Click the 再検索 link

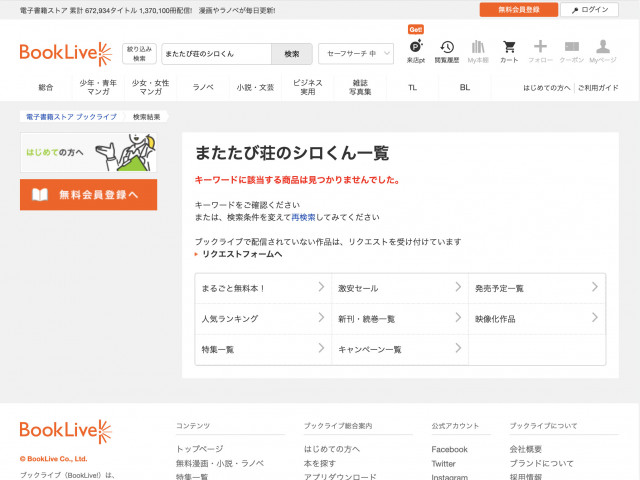tap(303, 217)
